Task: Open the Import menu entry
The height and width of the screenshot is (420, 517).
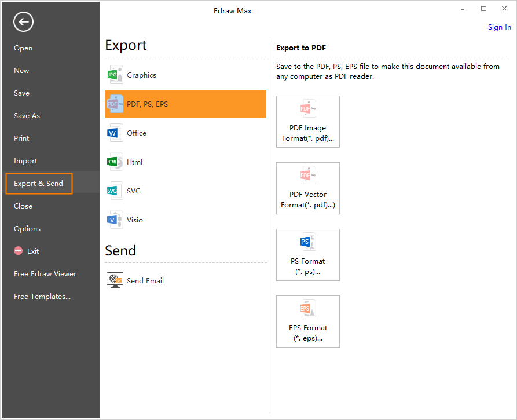Action: point(25,161)
